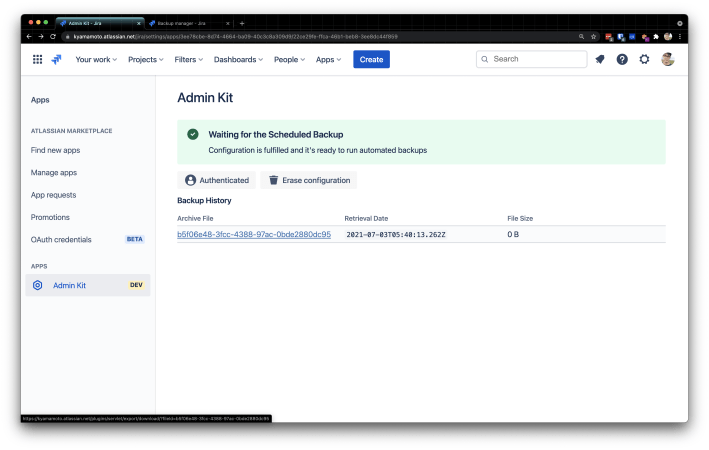Click the browser address bar URL
The image size is (709, 450).
click(235, 37)
